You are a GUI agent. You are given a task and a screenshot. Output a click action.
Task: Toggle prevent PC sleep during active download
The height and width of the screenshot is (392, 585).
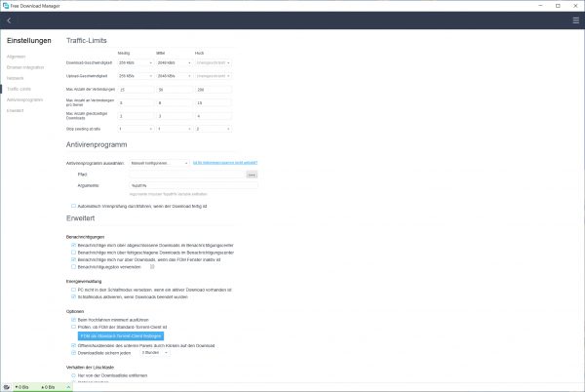pos(73,290)
